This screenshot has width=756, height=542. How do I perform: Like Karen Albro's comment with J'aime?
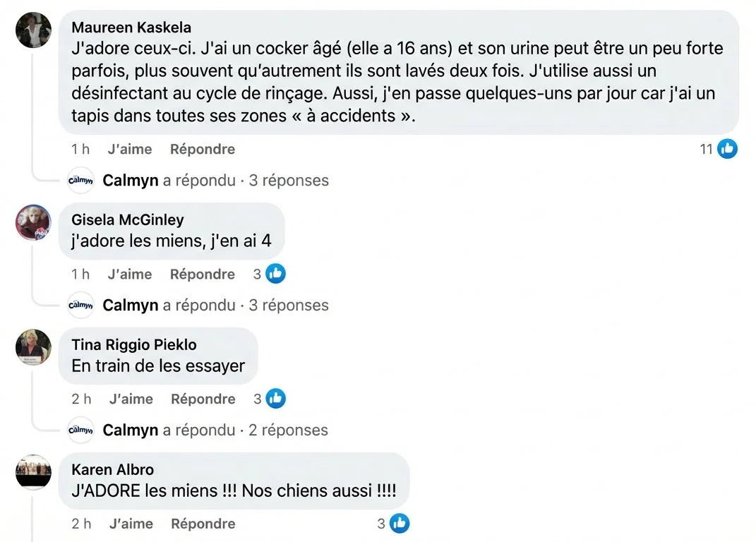(x=131, y=524)
